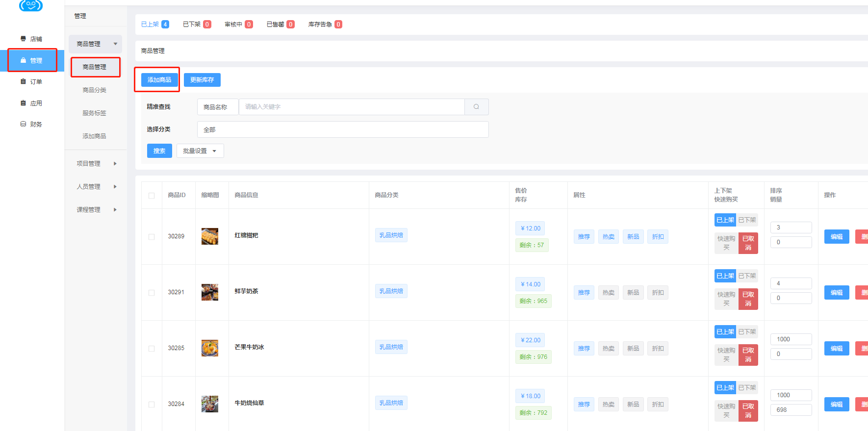
Task: Toggle 折扣 attribute for 牛奶烧仙草
Action: pos(658,405)
